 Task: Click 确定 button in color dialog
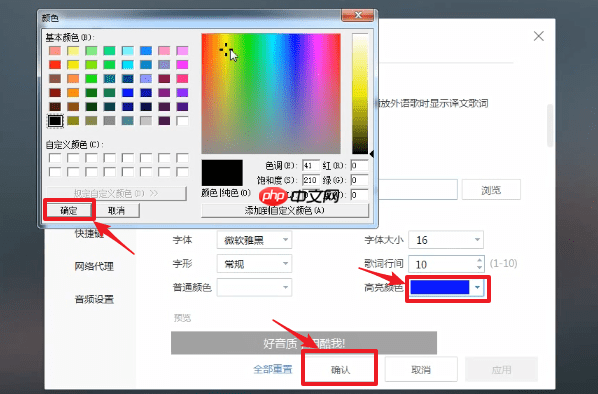point(69,211)
